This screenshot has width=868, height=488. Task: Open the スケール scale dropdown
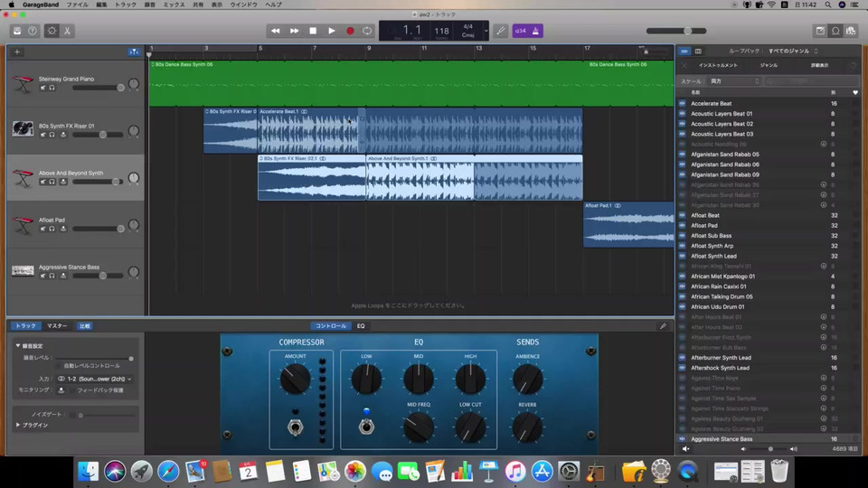(734, 80)
